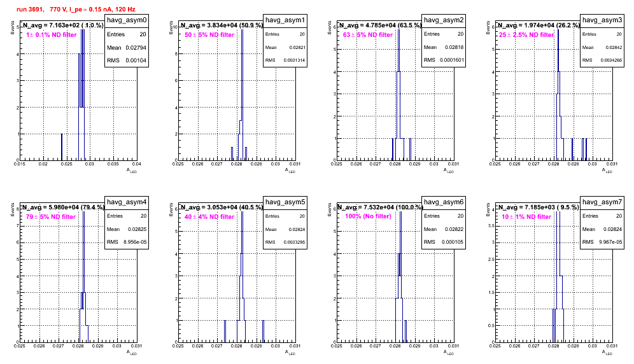Image resolution: width=634 pixels, height=364 pixels.
Task: Click the A_LED x-axis label under havg_asym0 plot
Action: click(132, 171)
